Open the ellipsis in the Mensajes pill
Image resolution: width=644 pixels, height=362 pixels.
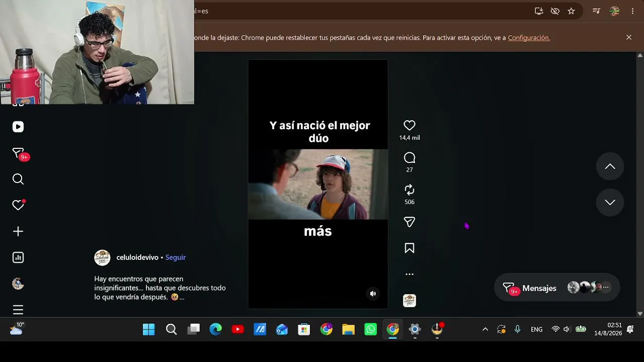(x=606, y=288)
